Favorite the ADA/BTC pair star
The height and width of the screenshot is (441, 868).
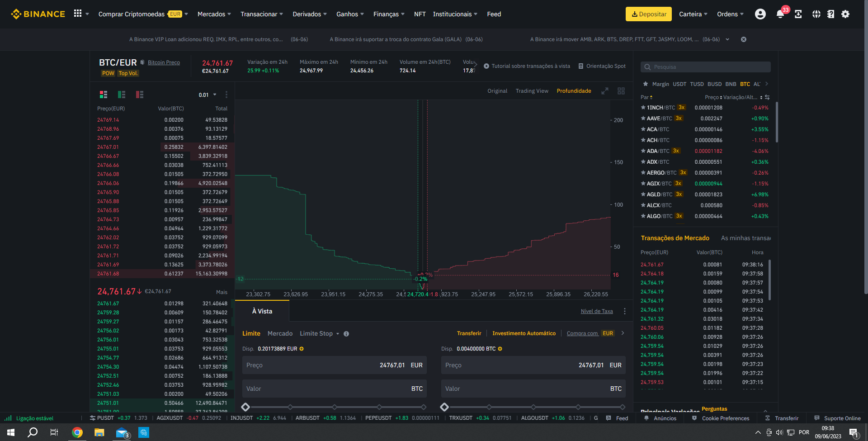(x=643, y=151)
